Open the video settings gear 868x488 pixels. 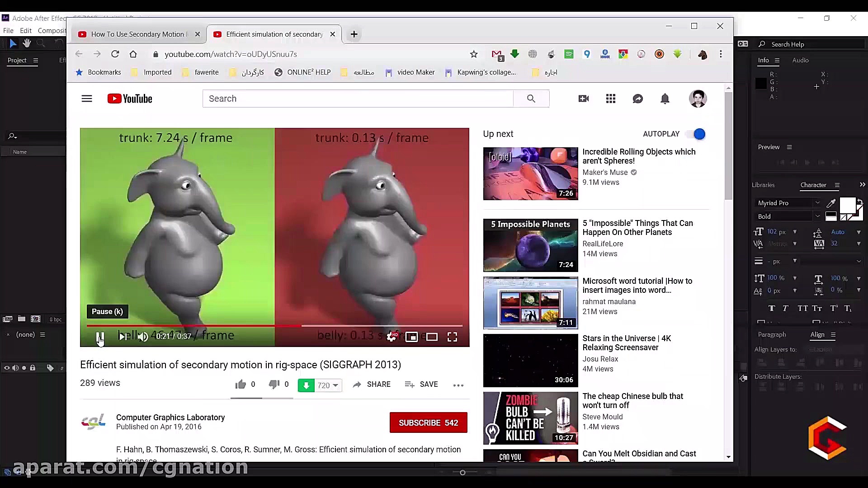pos(392,337)
